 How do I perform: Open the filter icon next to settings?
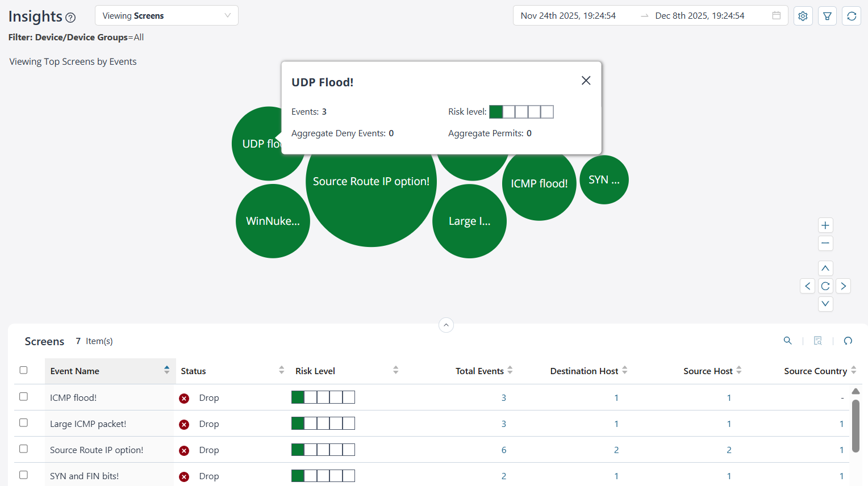click(827, 16)
